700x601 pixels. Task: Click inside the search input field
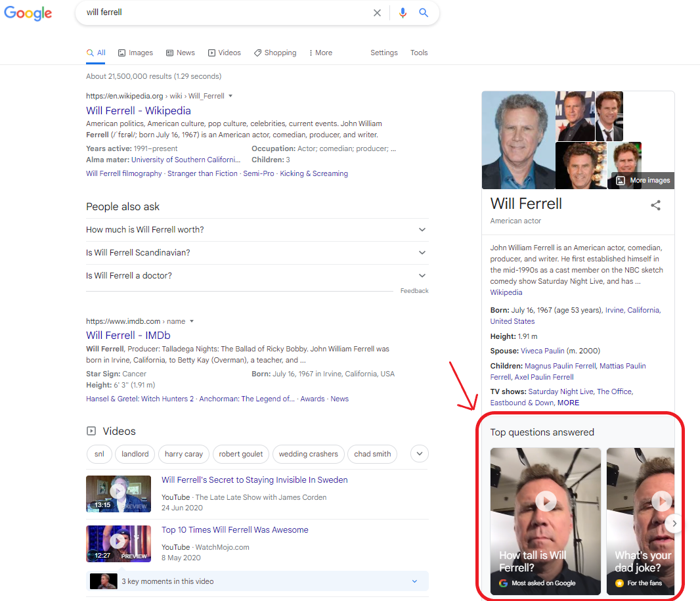pyautogui.click(x=225, y=12)
